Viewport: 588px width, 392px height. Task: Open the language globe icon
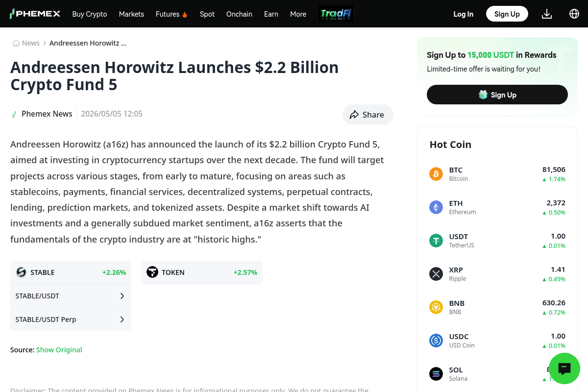pyautogui.click(x=574, y=14)
